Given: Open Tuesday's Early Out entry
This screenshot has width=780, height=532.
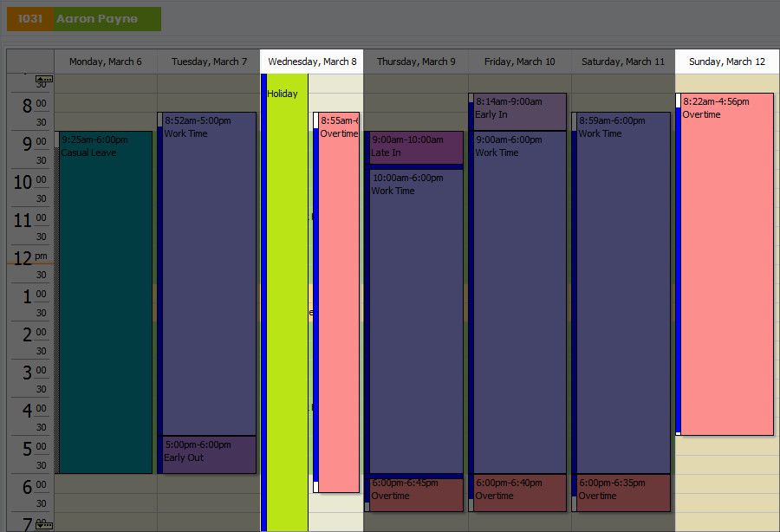Looking at the screenshot, I should [x=209, y=454].
